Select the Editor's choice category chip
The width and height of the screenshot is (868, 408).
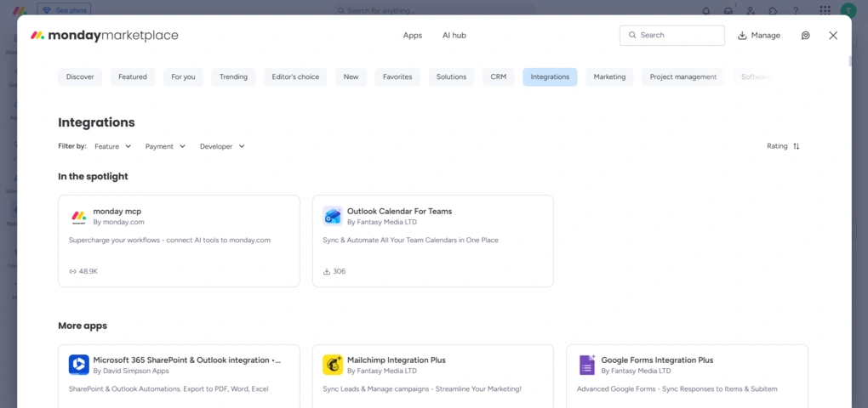point(295,76)
